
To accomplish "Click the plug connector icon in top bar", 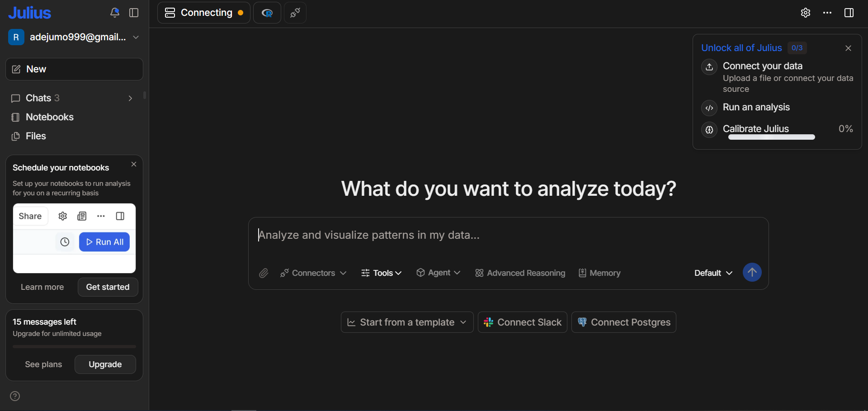I will 295,13.
